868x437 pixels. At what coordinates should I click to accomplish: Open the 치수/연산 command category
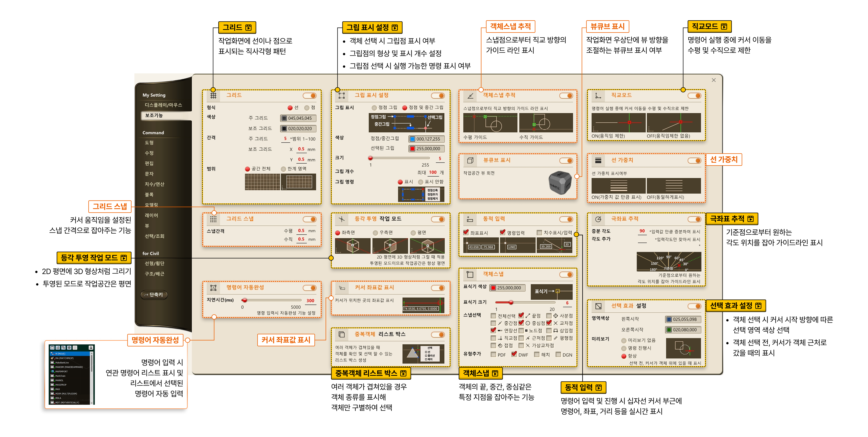[x=154, y=184]
